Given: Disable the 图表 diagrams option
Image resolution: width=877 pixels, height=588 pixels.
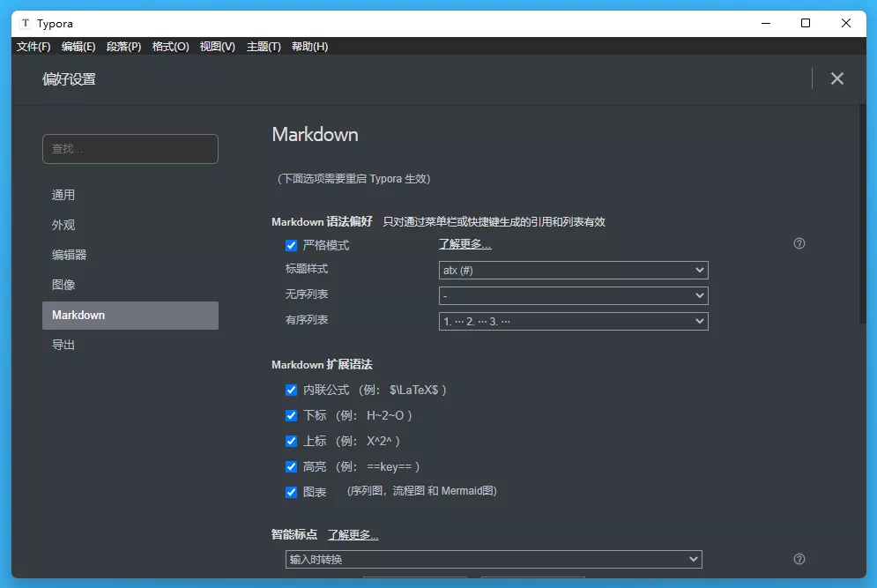Looking at the screenshot, I should tap(291, 492).
